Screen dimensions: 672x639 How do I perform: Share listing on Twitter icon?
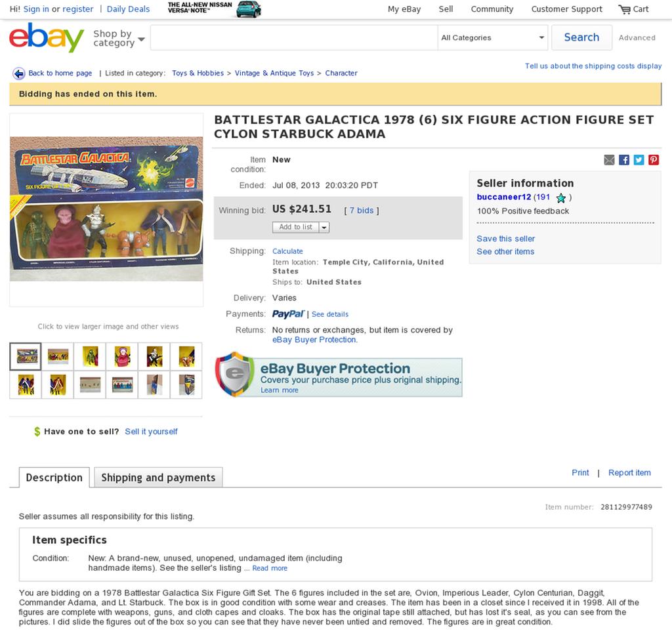(x=639, y=160)
